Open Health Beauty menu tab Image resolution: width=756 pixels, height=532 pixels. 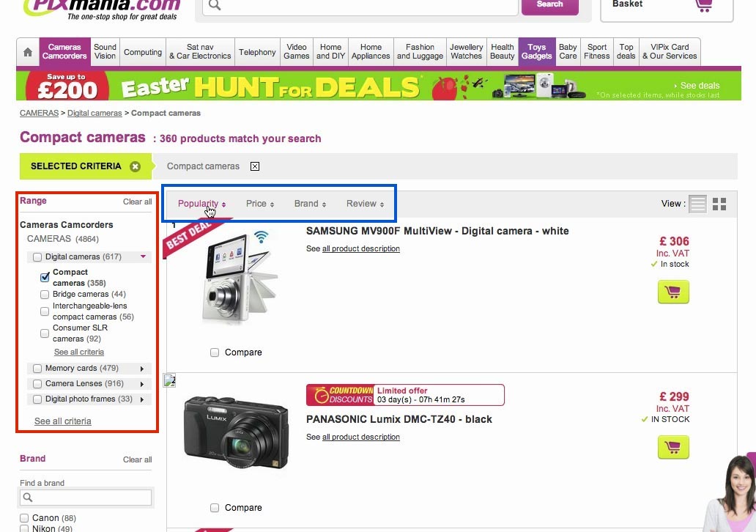503,51
